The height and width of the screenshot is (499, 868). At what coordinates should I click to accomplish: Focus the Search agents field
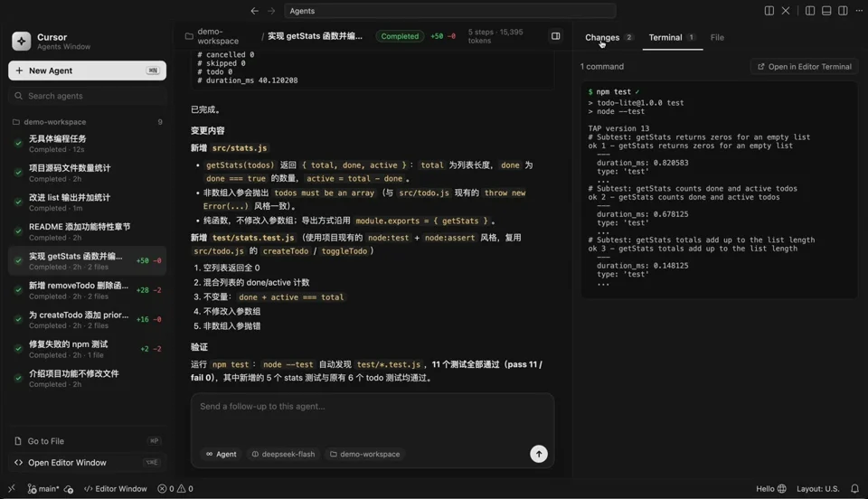click(x=87, y=96)
